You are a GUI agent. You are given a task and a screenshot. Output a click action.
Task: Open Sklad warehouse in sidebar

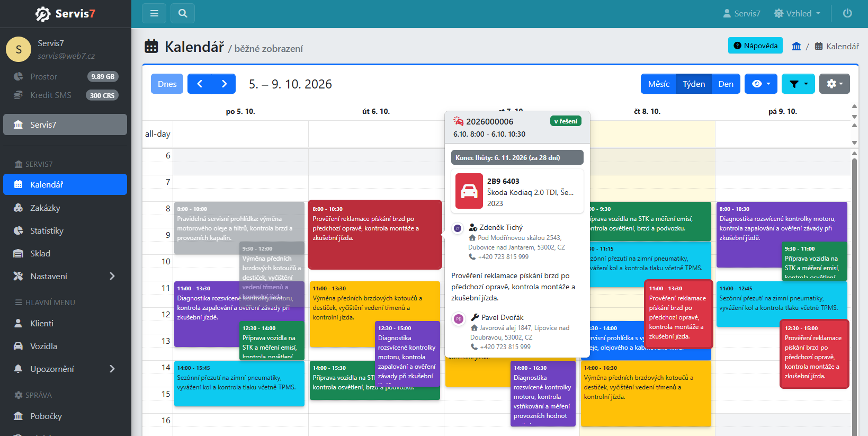click(65, 253)
